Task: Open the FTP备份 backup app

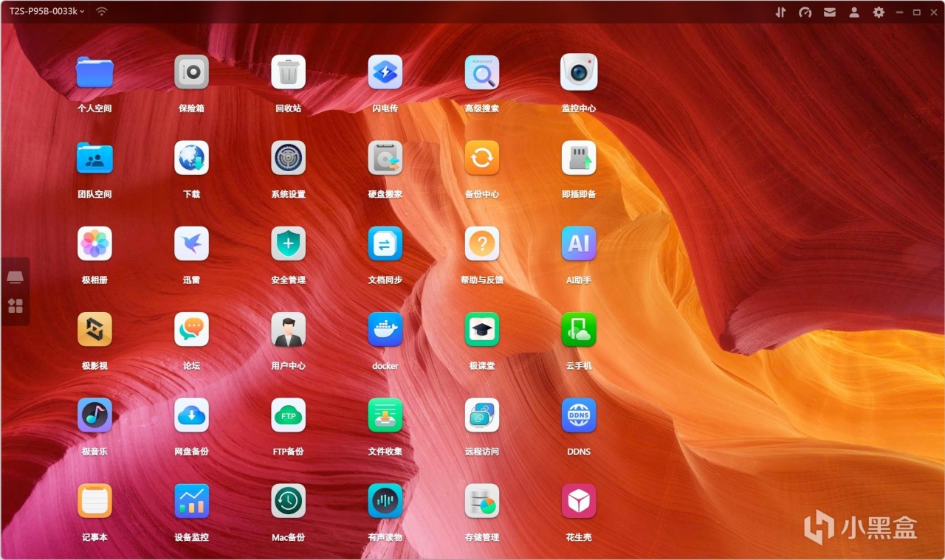Action: point(288,415)
